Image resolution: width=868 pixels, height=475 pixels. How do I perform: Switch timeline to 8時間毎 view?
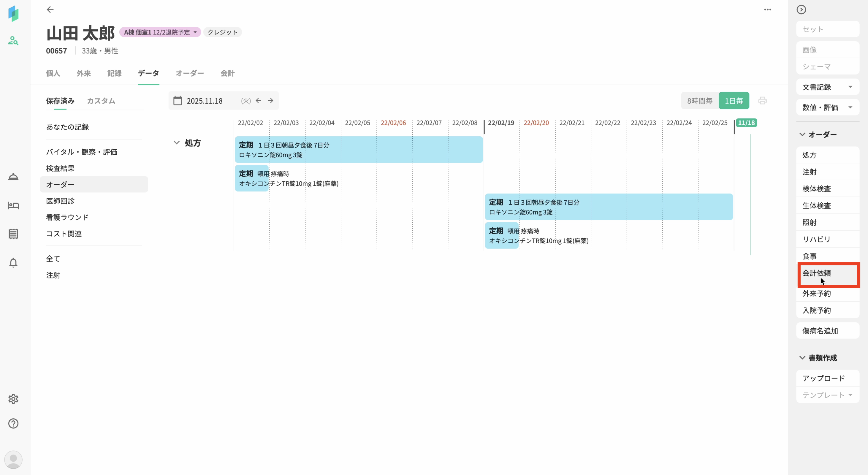tap(699, 101)
